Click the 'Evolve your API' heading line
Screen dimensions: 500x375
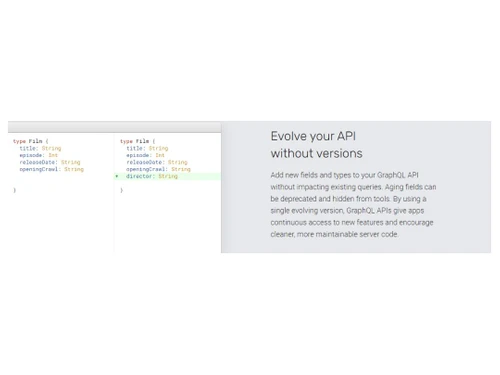pyautogui.click(x=313, y=136)
